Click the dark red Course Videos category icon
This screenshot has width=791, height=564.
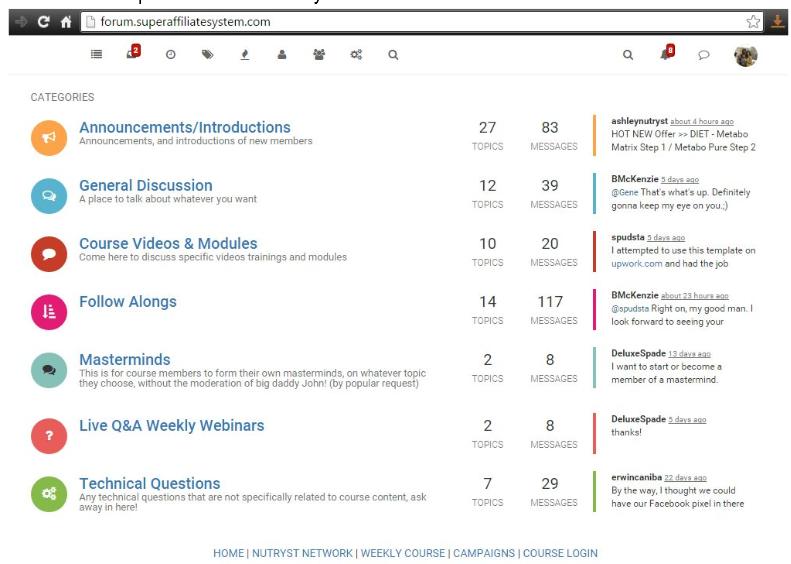tap(49, 254)
